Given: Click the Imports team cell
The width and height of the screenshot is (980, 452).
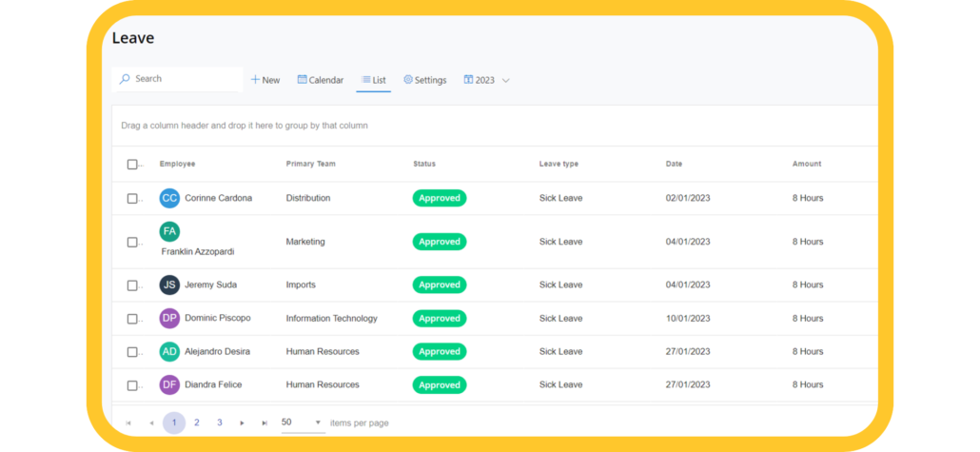Looking at the screenshot, I should pyautogui.click(x=301, y=285).
